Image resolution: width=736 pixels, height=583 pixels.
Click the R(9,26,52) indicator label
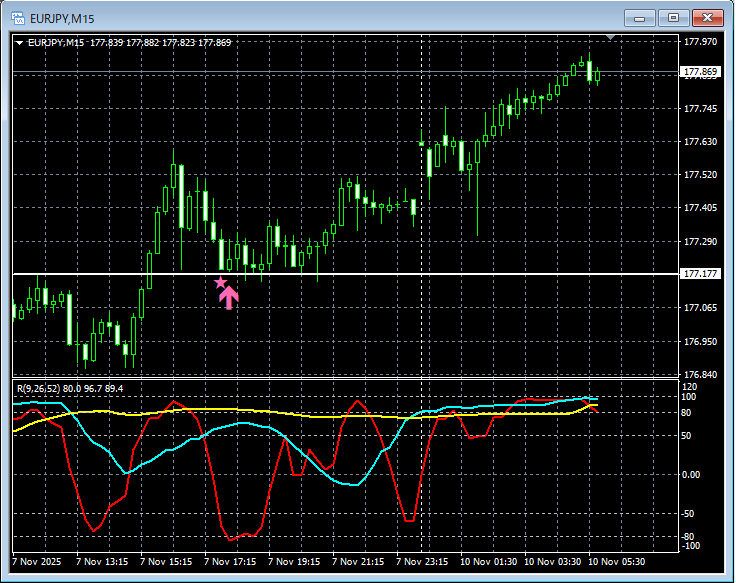(70, 389)
